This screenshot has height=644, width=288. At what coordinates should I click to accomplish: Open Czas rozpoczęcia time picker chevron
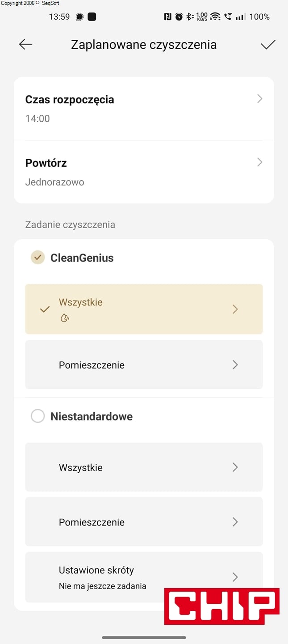pos(259,99)
